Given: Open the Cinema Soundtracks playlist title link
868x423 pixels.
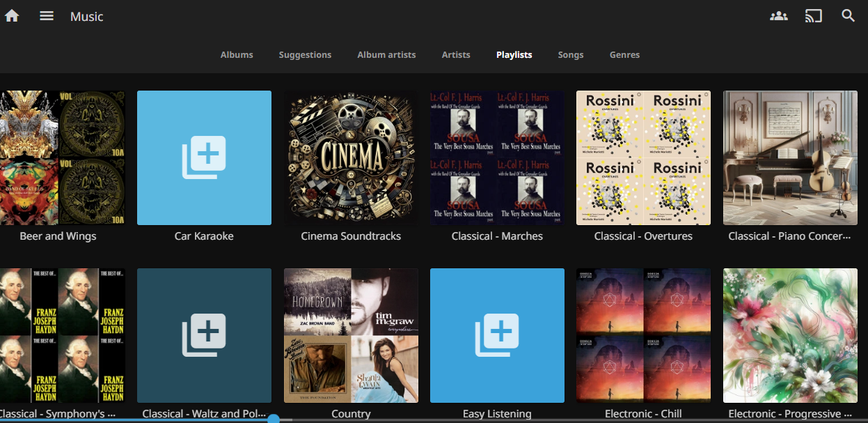Looking at the screenshot, I should 351,236.
